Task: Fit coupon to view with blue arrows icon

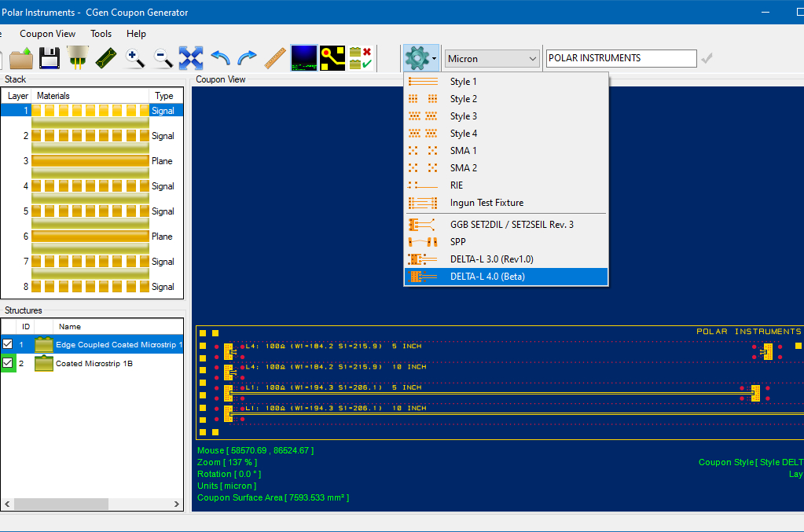Action: 191,58
